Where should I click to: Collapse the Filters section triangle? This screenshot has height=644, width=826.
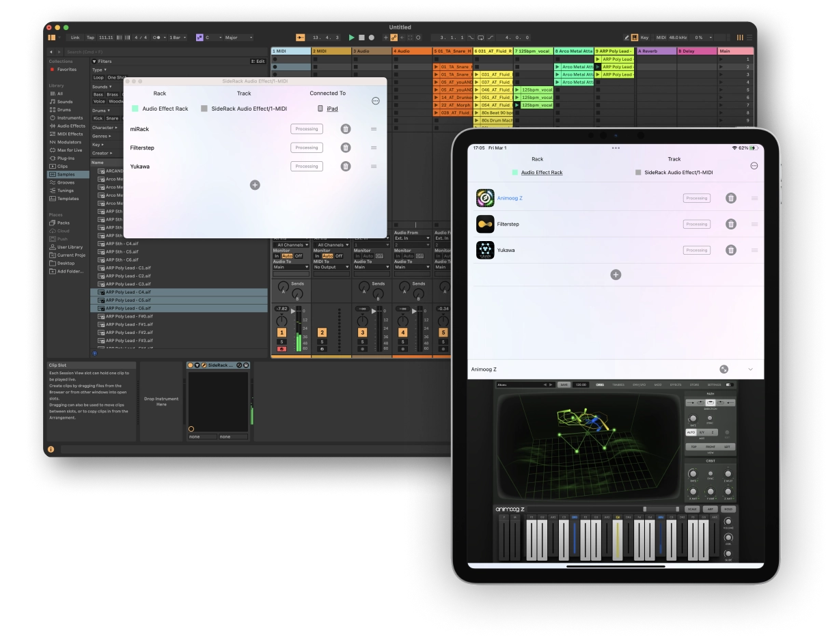(94, 61)
